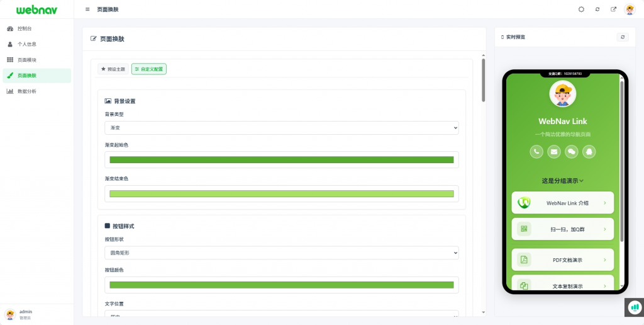Click the refresh icon in the top header
This screenshot has width=644, height=325.
pyautogui.click(x=597, y=9)
